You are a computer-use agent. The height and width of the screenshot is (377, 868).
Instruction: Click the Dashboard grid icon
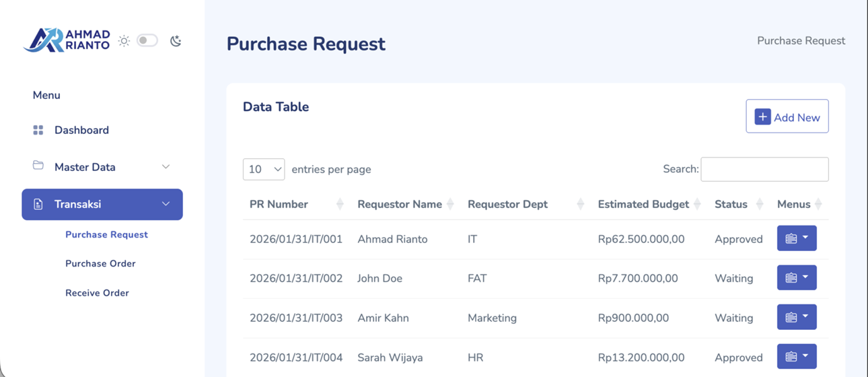pyautogui.click(x=38, y=130)
